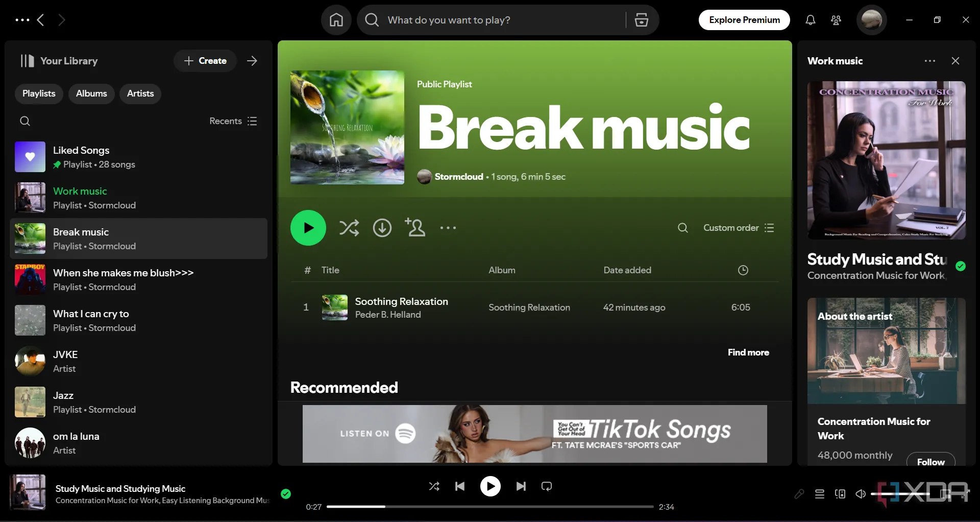
Task: Search within Your Library
Action: coord(25,121)
